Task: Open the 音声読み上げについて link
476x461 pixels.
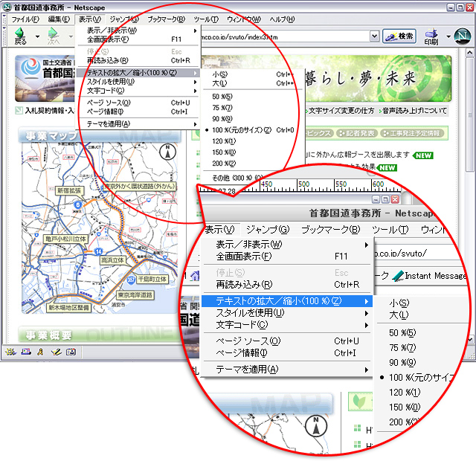Action: (x=414, y=111)
